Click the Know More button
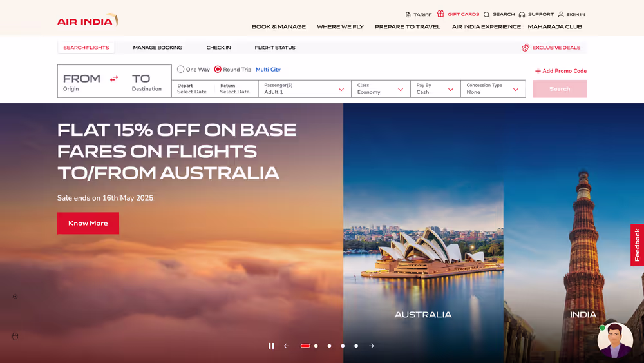The image size is (644, 363). (88, 223)
